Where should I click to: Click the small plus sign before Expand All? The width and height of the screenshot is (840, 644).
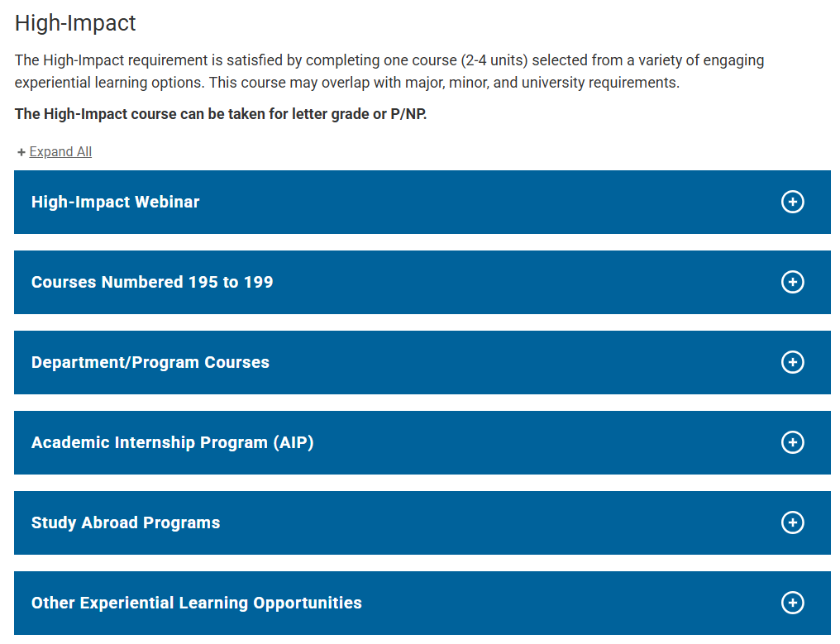tap(21, 152)
